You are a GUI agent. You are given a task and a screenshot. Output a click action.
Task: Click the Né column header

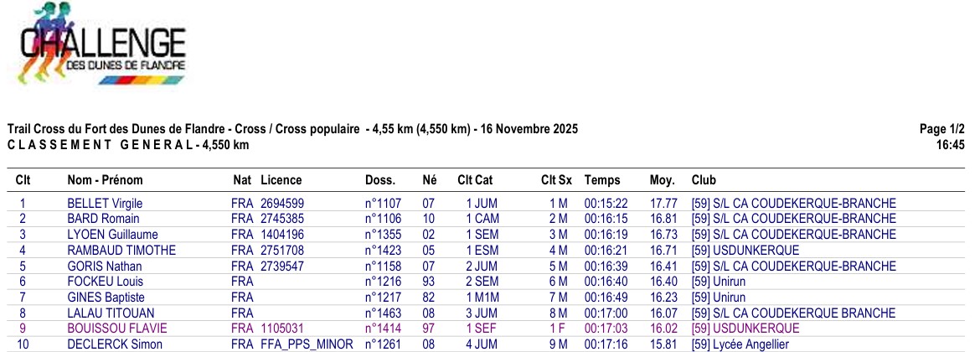[430, 180]
